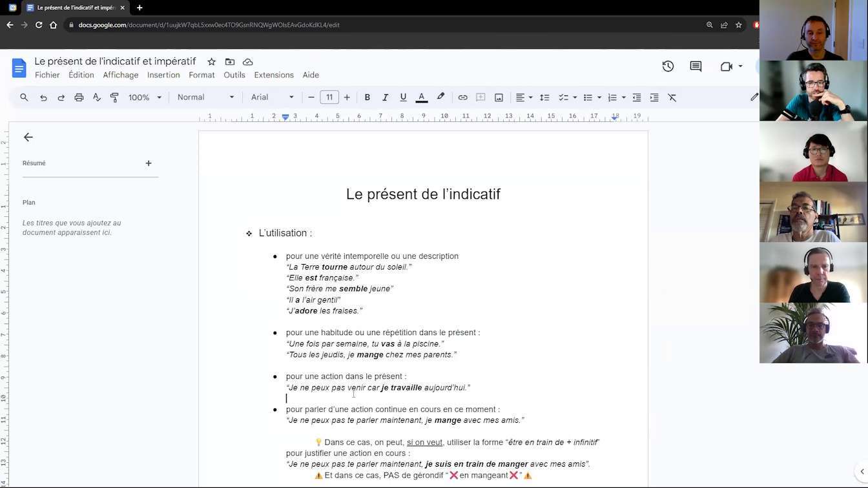Insert an image
This screenshot has width=868, height=488.
[x=499, y=97]
